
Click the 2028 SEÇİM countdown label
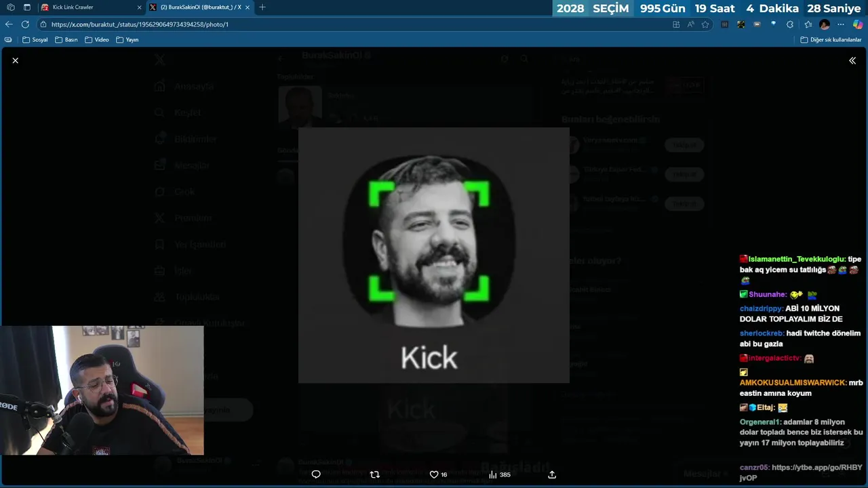(x=593, y=9)
